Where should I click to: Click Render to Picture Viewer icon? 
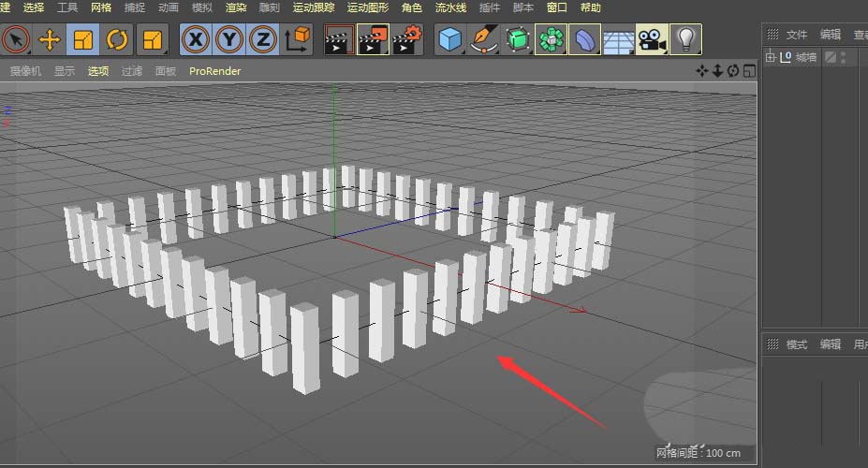373,40
